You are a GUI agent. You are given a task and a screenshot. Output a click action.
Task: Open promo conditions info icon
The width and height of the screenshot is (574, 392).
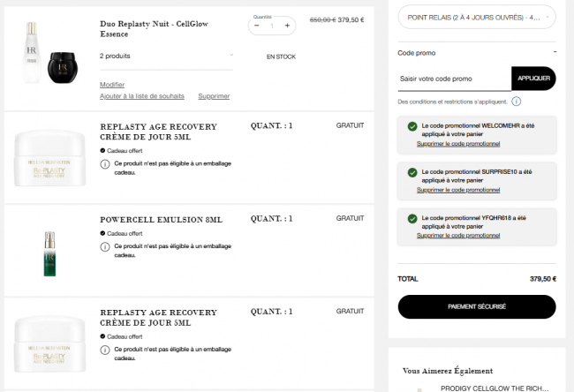[517, 102]
